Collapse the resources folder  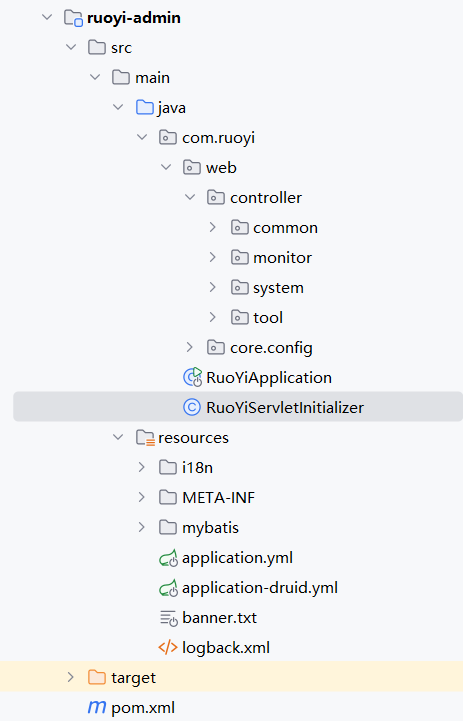point(118,437)
